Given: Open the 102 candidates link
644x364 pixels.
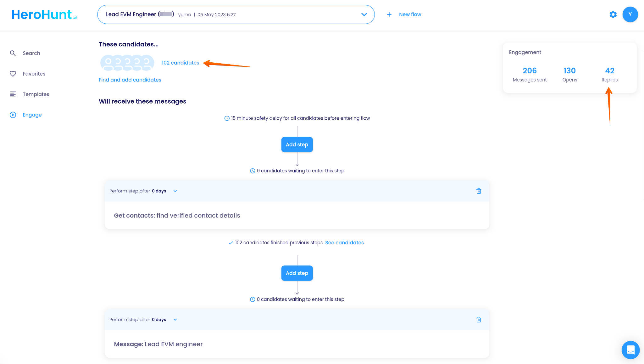Looking at the screenshot, I should coord(180,63).
